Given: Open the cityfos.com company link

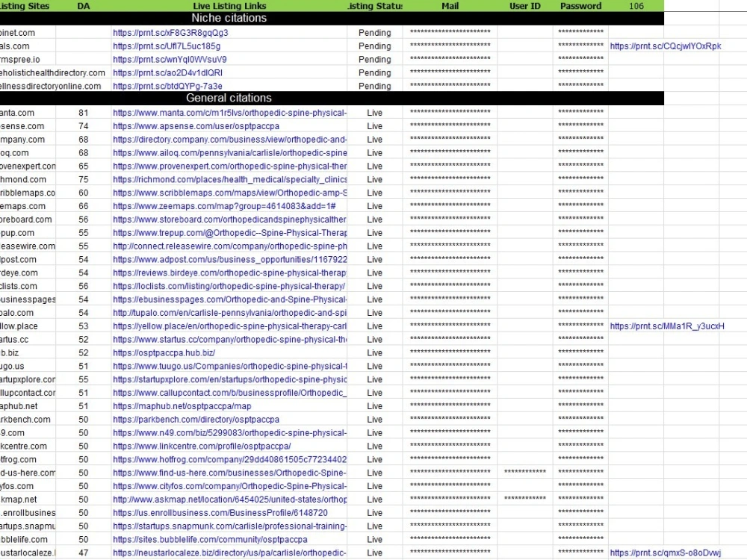Looking at the screenshot, I should [x=229, y=486].
